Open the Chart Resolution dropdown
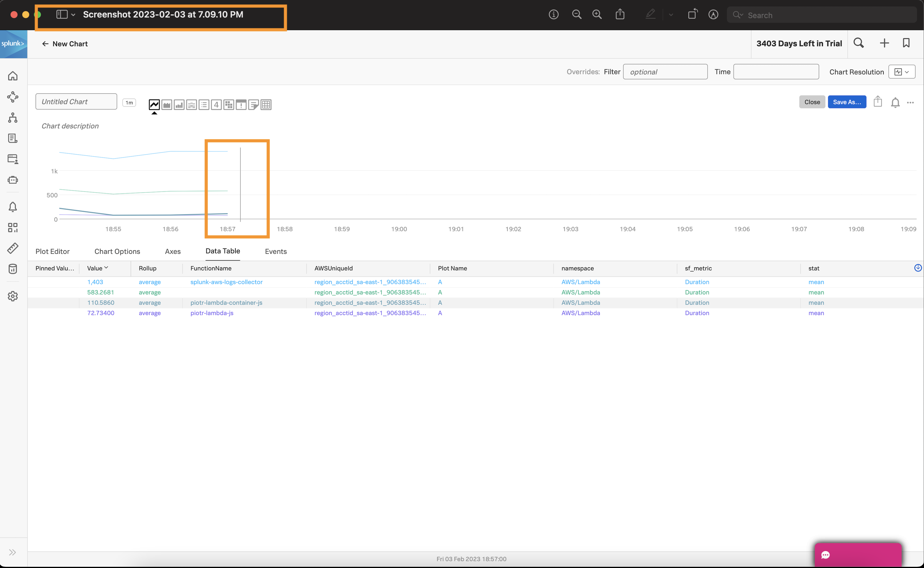924x568 pixels. (x=901, y=72)
